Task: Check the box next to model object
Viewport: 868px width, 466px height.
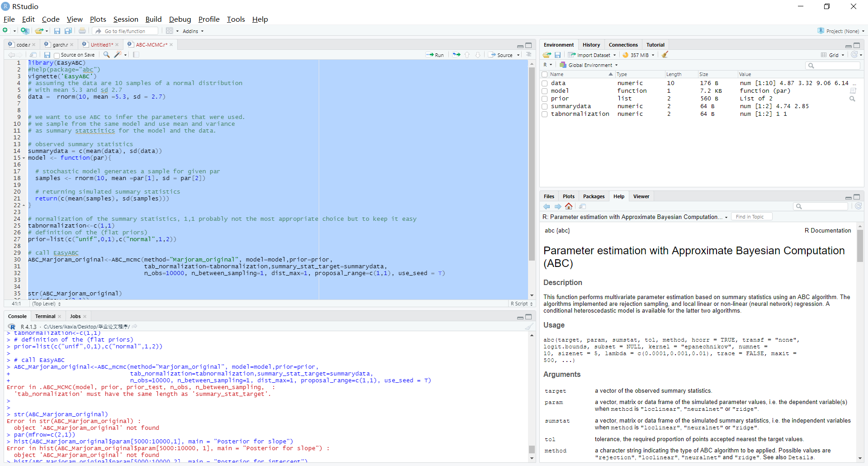Action: (x=545, y=91)
